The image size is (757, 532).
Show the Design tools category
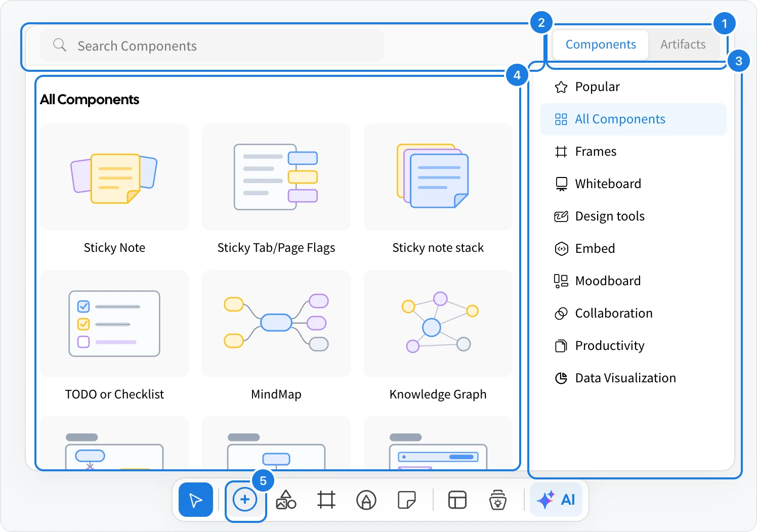[634, 216]
